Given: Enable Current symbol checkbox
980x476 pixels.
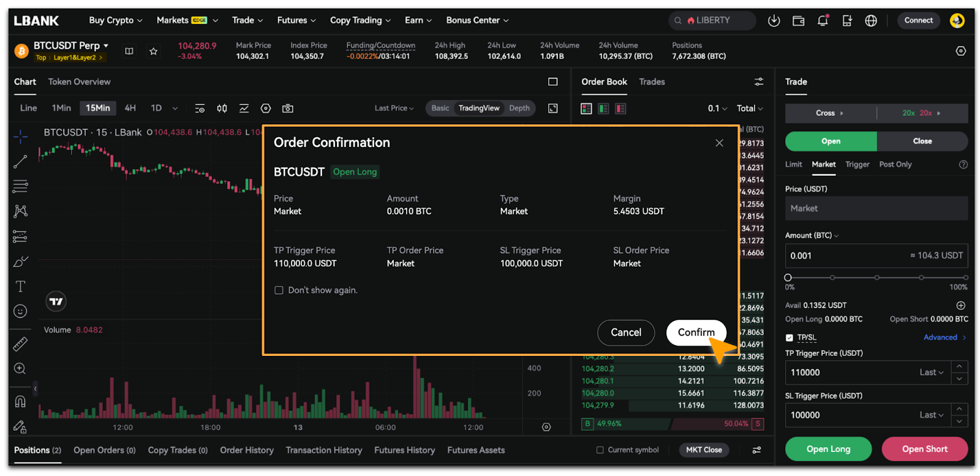Looking at the screenshot, I should (x=600, y=450).
